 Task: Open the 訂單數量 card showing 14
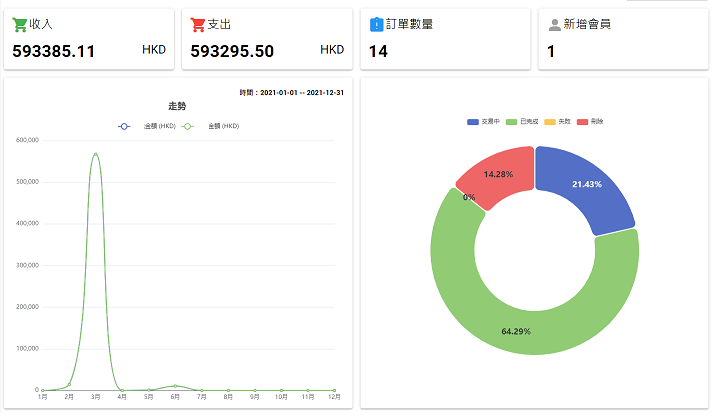(x=444, y=40)
